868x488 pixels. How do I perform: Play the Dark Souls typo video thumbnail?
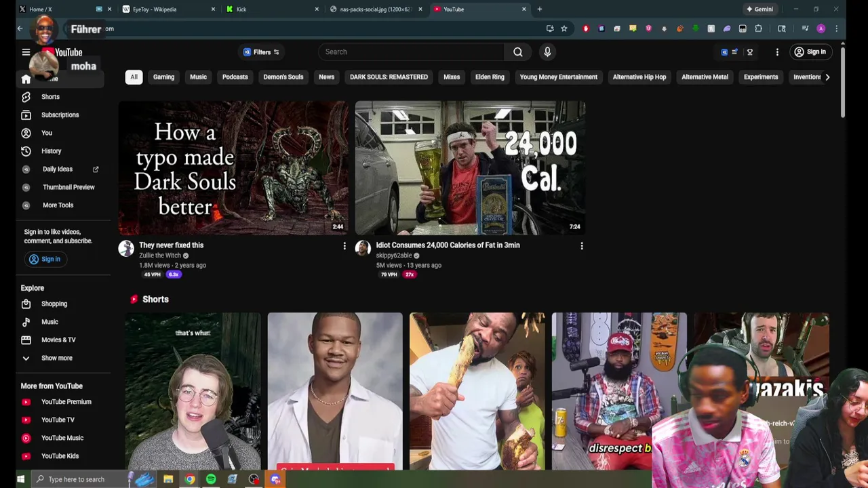click(x=233, y=167)
